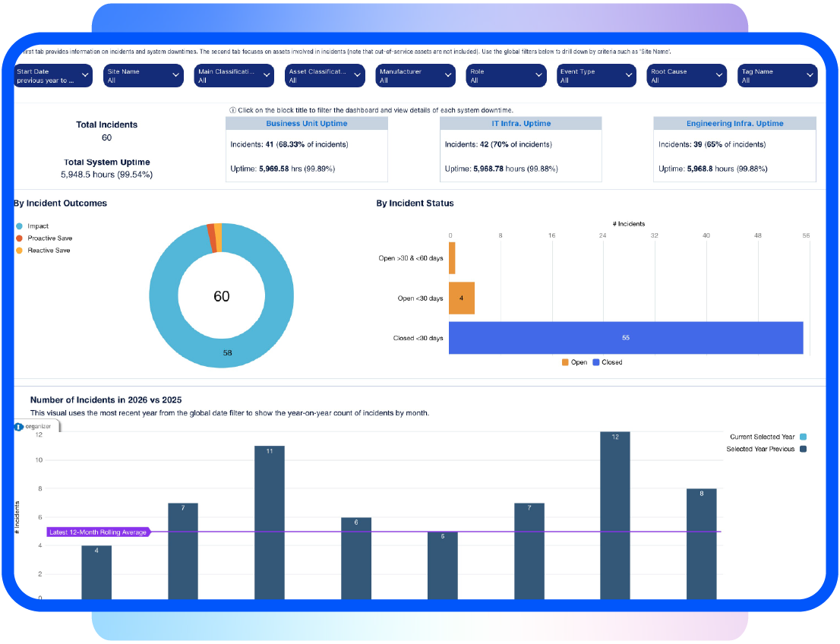Click the IT Infra. Uptime title to filter
Screen dimensions: 840x644
coord(520,123)
